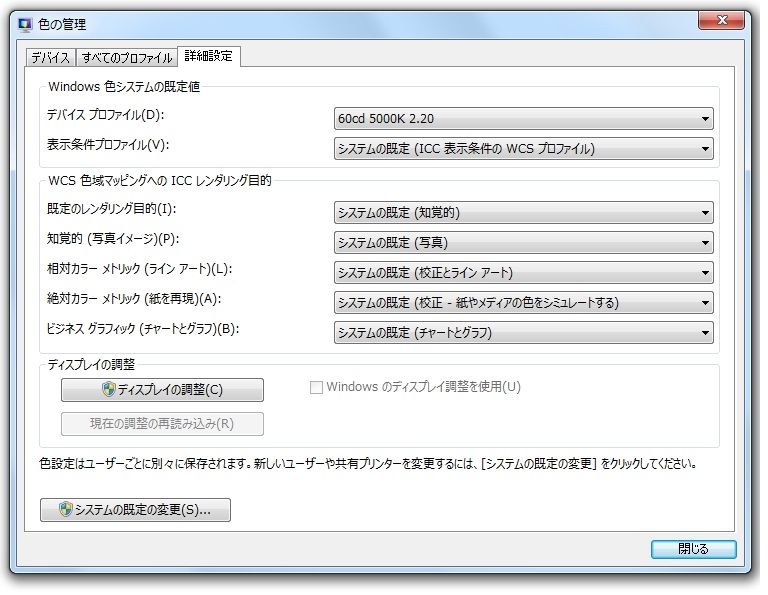Click the Color Management title bar icon
The height and width of the screenshot is (595, 768).
point(24,24)
